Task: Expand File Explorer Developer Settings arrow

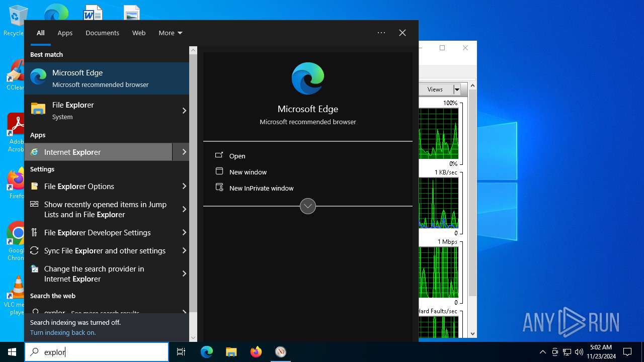Action: click(x=184, y=232)
